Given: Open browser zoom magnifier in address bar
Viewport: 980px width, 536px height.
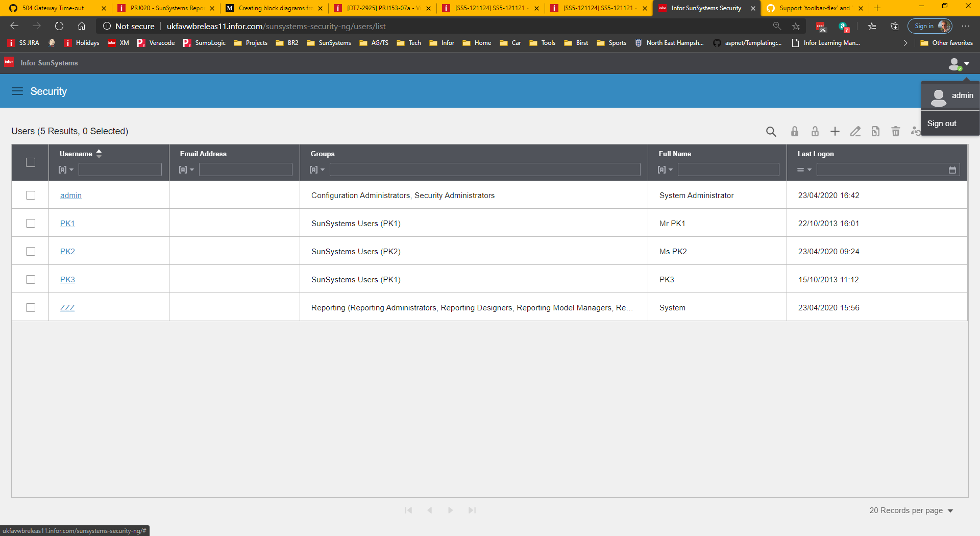Looking at the screenshot, I should [777, 26].
